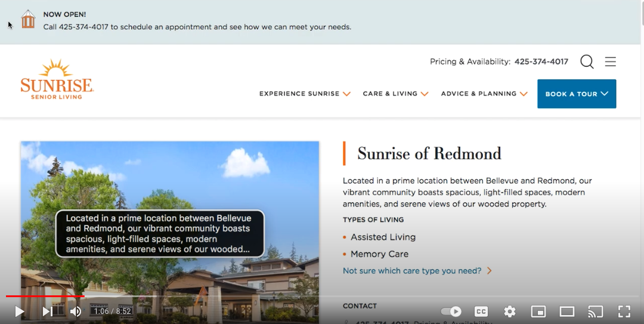This screenshot has height=324, width=644.
Task: Open the website search icon
Action: [x=587, y=61]
